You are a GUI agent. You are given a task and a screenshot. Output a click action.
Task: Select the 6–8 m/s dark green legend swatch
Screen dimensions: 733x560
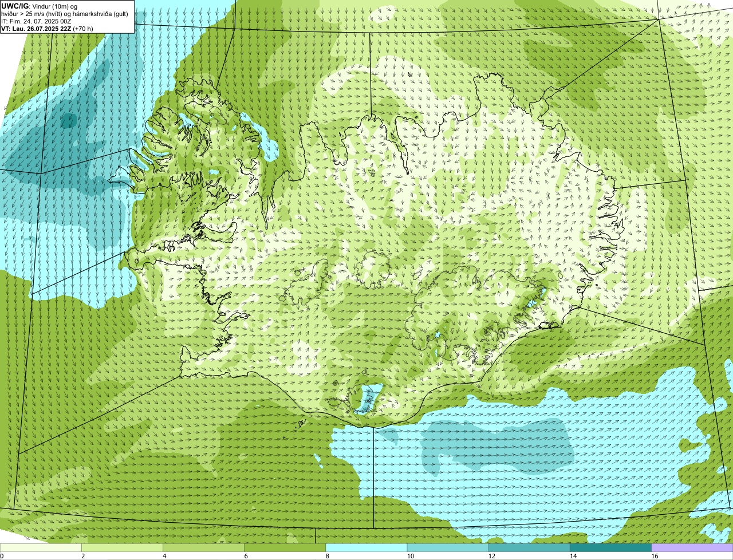point(285,548)
